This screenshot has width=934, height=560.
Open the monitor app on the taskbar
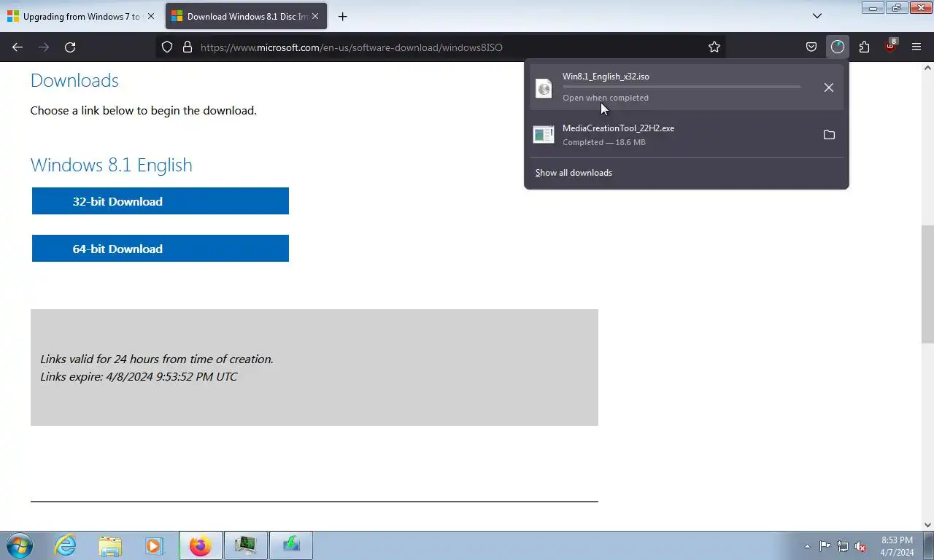coord(246,545)
